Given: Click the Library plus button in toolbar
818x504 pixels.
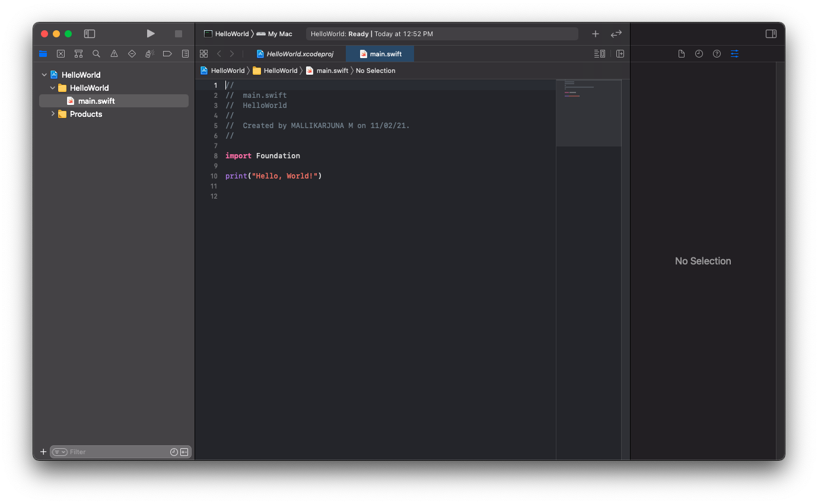Looking at the screenshot, I should pyautogui.click(x=596, y=34).
